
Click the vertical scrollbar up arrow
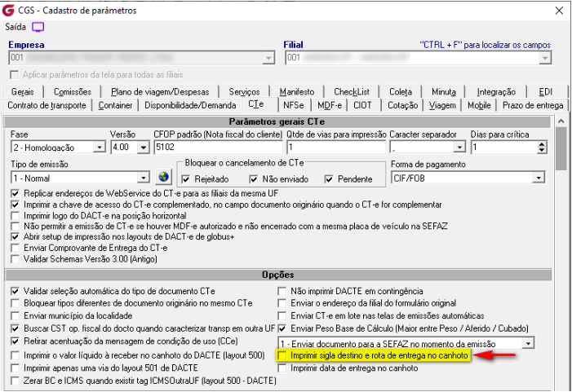[561, 121]
